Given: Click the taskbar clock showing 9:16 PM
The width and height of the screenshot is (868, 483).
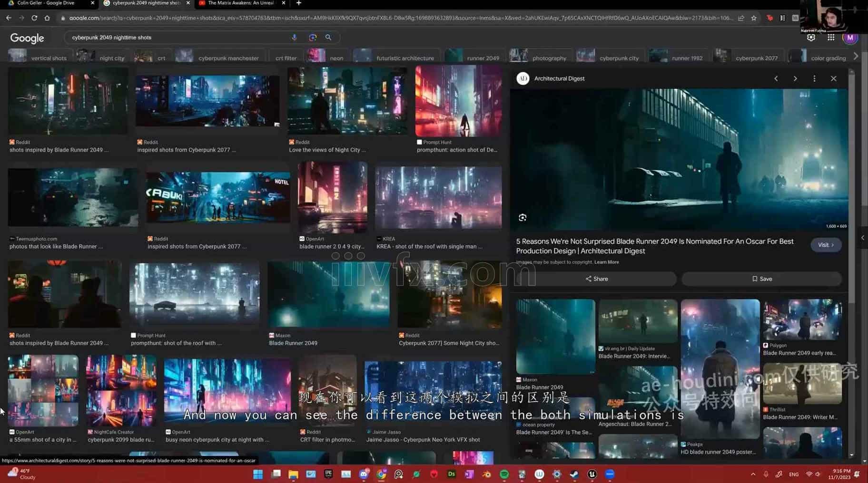Looking at the screenshot, I should tap(838, 474).
